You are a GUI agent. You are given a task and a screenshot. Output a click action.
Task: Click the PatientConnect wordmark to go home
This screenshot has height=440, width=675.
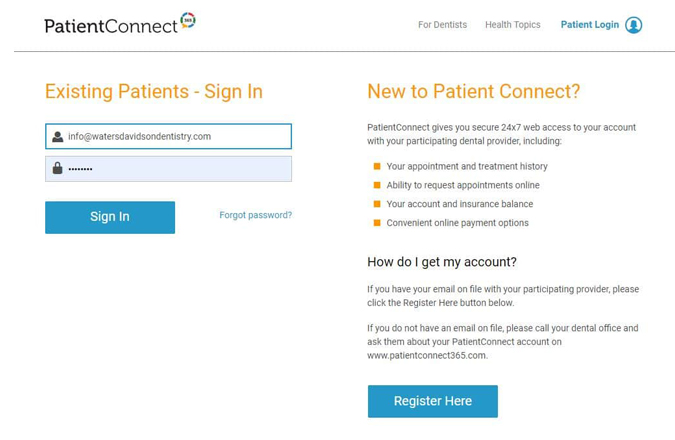111,26
